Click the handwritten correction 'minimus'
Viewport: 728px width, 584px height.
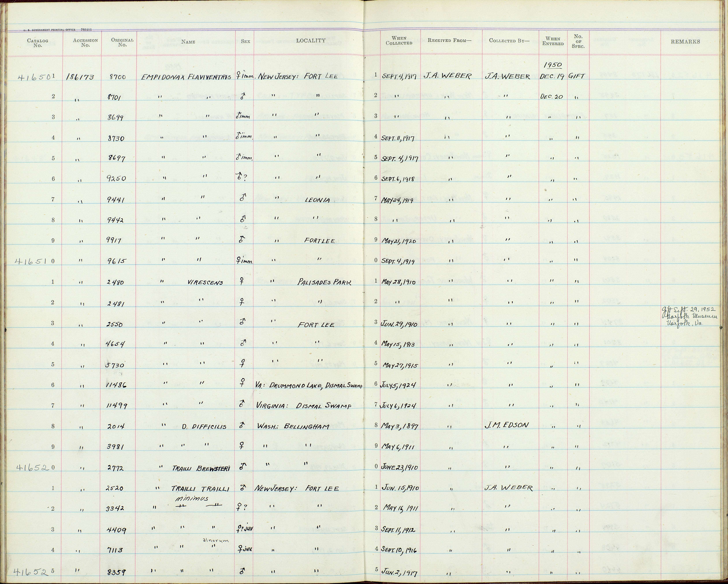click(192, 498)
